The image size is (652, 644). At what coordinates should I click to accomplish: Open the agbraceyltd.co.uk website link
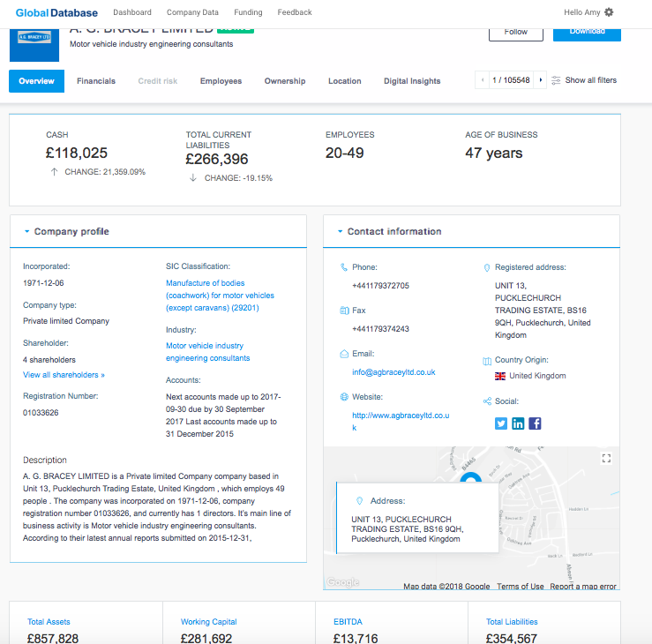(401, 421)
